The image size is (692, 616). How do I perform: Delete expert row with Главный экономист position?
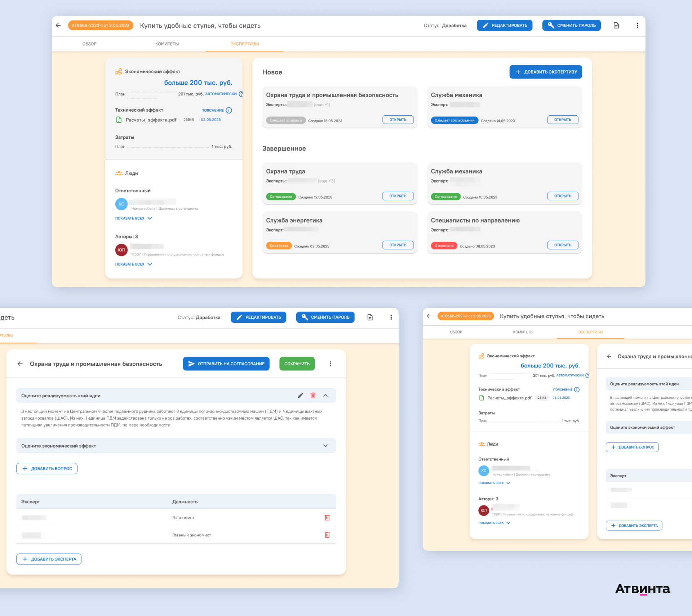tap(327, 535)
